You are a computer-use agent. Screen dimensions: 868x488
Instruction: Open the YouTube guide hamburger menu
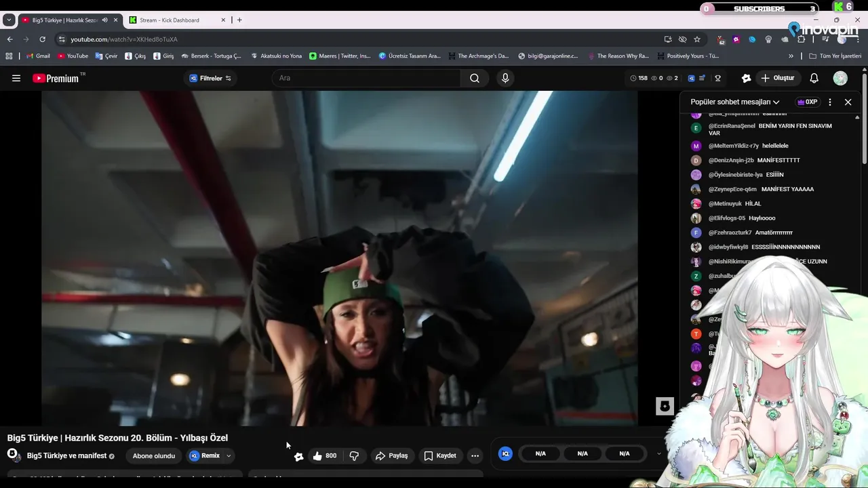pyautogui.click(x=16, y=78)
